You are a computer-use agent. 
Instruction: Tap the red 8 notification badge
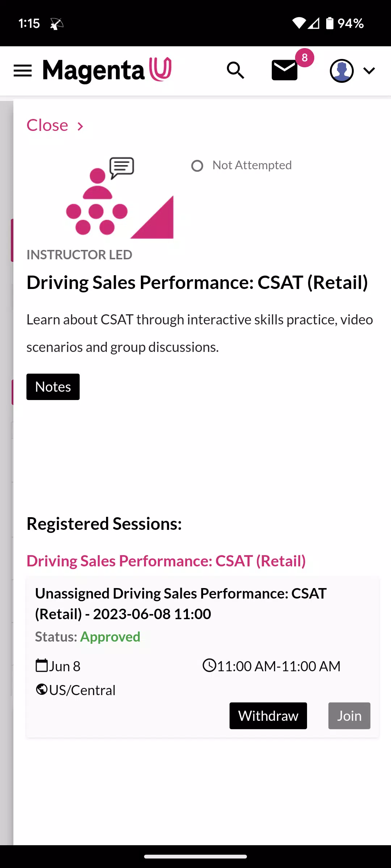click(x=305, y=58)
